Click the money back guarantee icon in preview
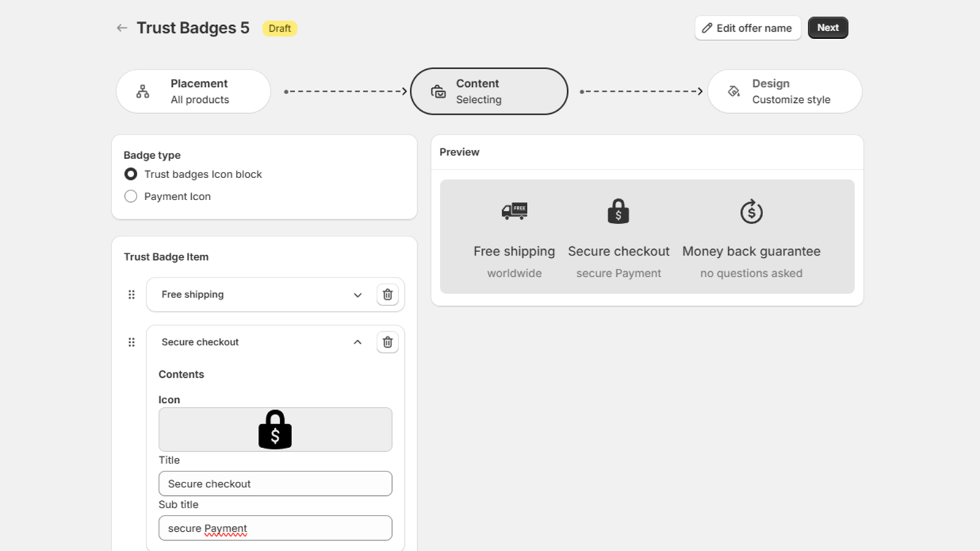Screen dimensions: 980x551 [x=751, y=212]
